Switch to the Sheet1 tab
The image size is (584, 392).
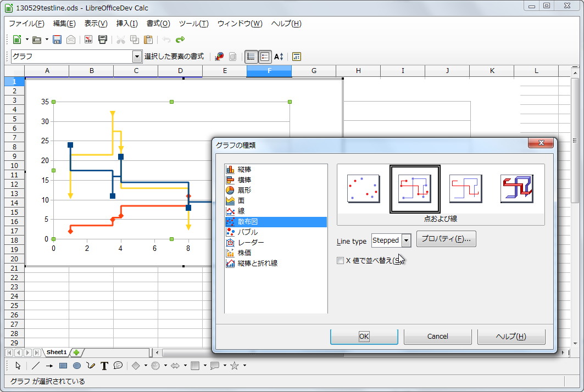[x=57, y=352]
